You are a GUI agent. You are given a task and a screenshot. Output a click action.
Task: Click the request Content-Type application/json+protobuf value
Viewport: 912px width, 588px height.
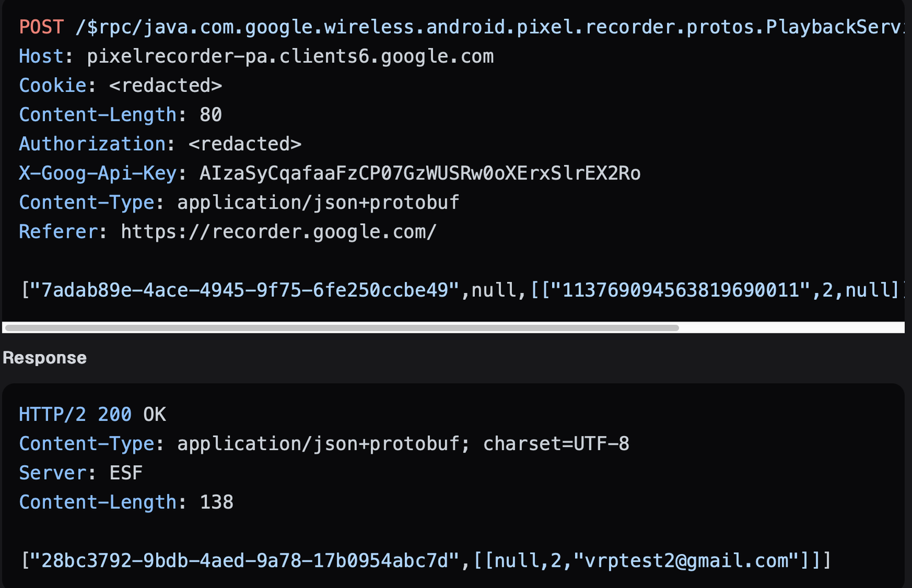[x=318, y=202]
